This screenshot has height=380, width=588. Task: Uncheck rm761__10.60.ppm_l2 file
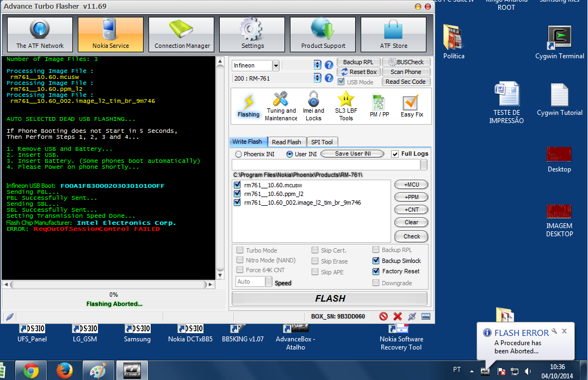[x=237, y=194]
